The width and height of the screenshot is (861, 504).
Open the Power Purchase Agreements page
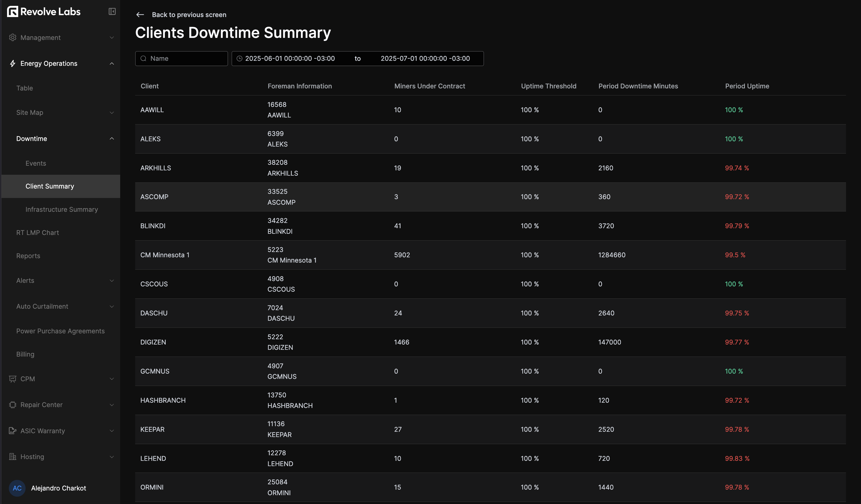[x=61, y=331]
